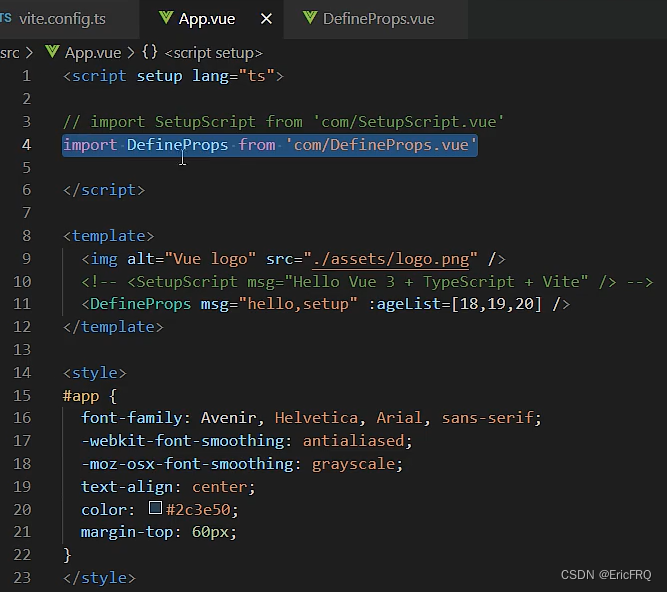Click msg="hello,setup" attribute
This screenshot has width=667, height=592.
tap(279, 304)
